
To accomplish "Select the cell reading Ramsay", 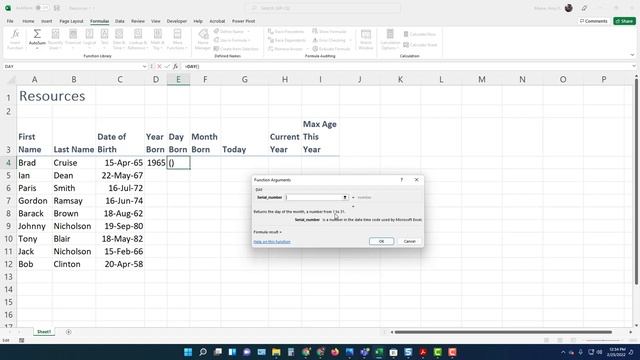I will (73, 200).
